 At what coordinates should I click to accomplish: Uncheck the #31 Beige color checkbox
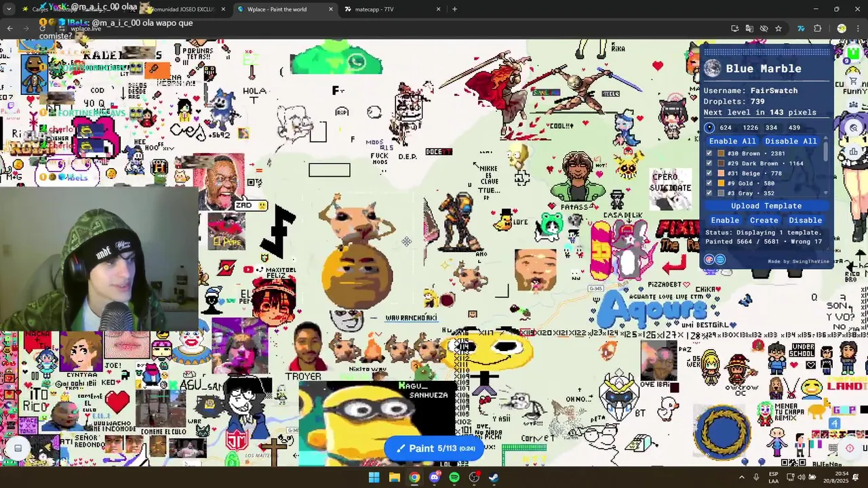(x=709, y=174)
